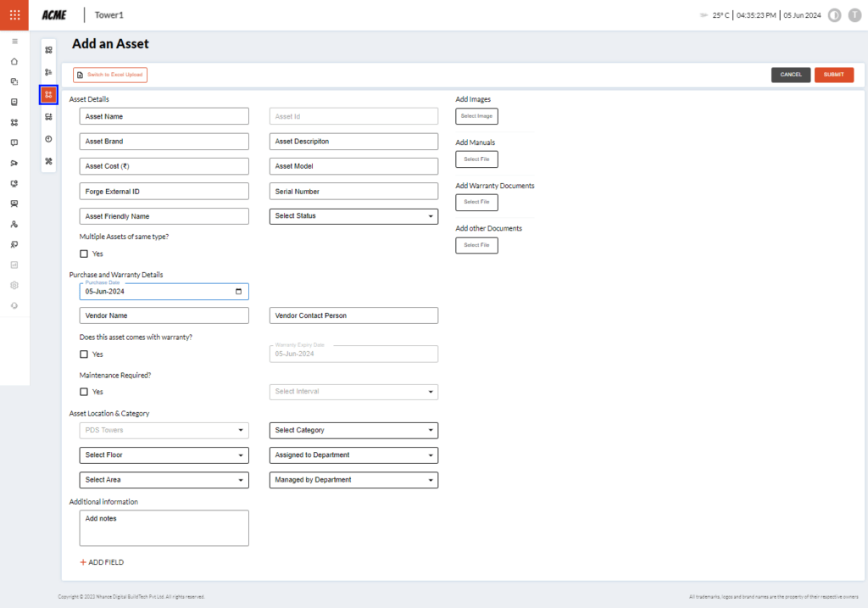Click Switch to Excel Upload button

point(110,75)
